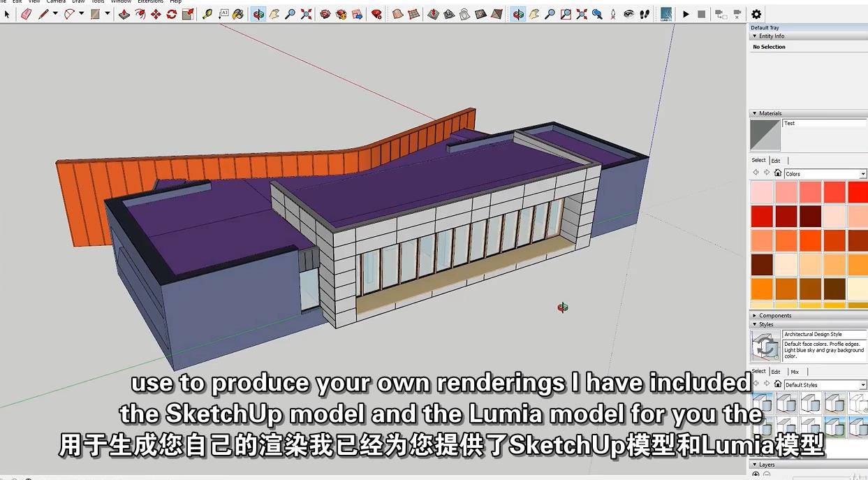The width and height of the screenshot is (868, 480).
Task: Open the red ruby Extension Manager icon
Action: (x=377, y=14)
